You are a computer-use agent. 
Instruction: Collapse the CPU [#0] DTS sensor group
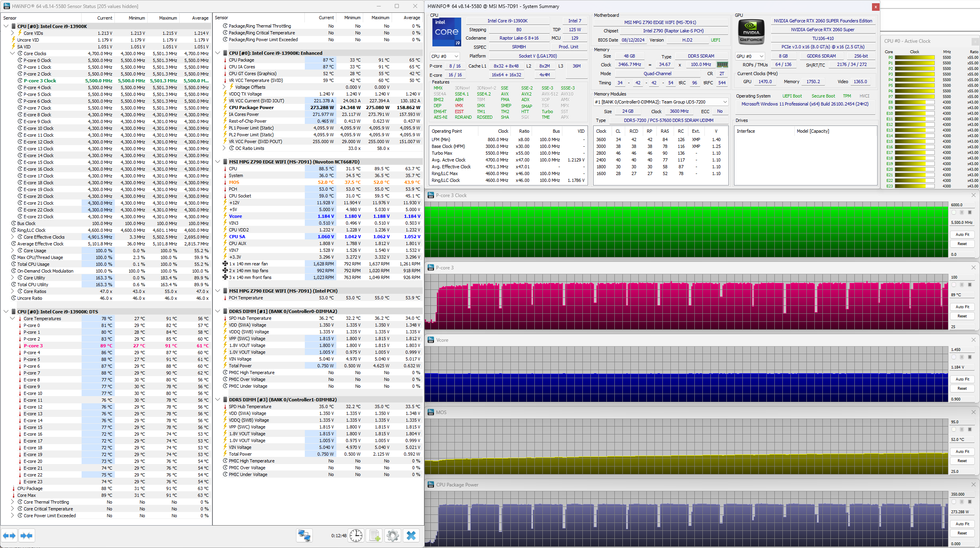pos(6,312)
